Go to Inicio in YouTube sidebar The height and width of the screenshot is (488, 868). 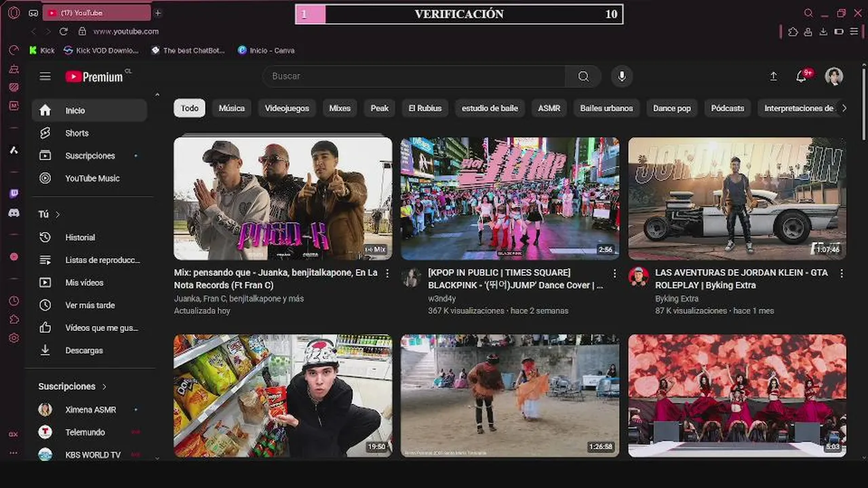pyautogui.click(x=90, y=110)
